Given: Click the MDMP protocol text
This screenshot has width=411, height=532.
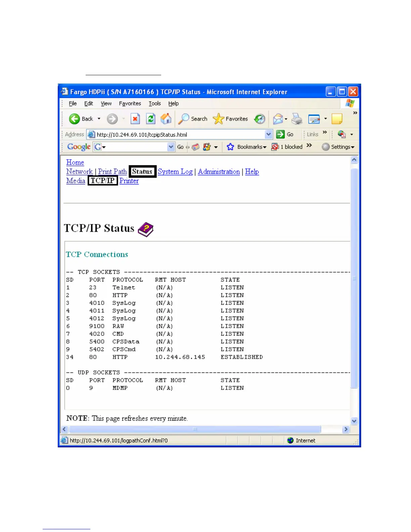Looking at the screenshot, I should (120, 388).
